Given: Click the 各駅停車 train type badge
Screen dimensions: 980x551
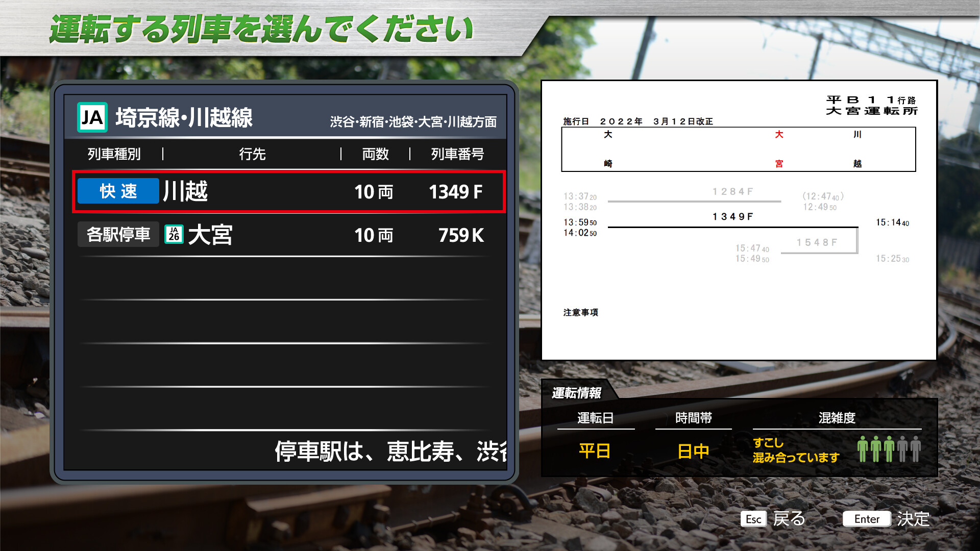Looking at the screenshot, I should (x=118, y=234).
